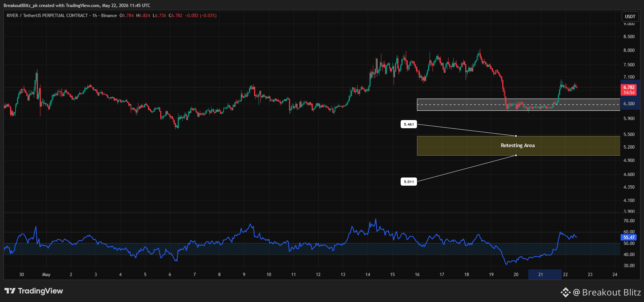This screenshot has width=644, height=302.
Task: Click the 5.900 price axis label
Action: click(629, 119)
